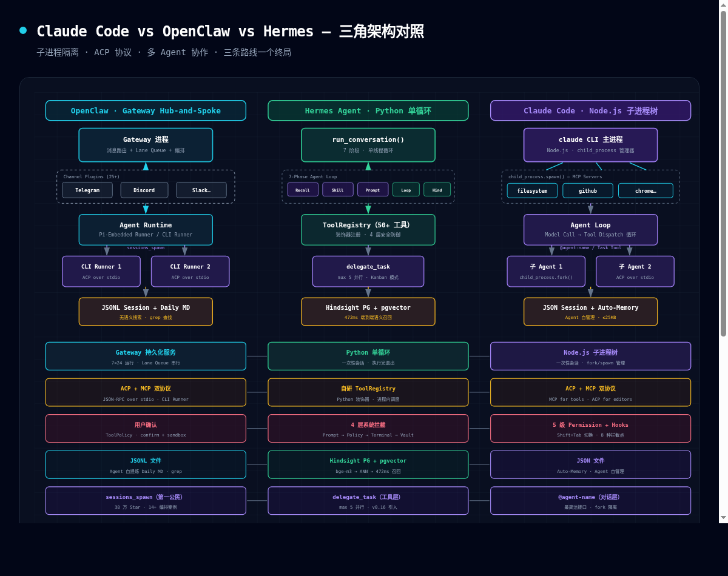Click the Hindsight box with '472ms 端到端语义召回'
This screenshot has height=576, width=728.
pos(368,312)
